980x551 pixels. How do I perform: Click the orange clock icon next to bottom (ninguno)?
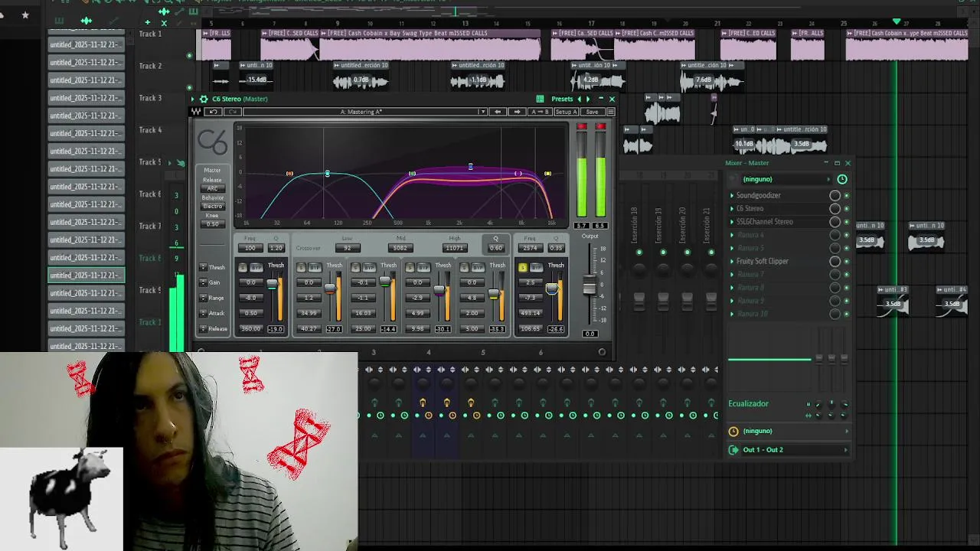click(733, 431)
